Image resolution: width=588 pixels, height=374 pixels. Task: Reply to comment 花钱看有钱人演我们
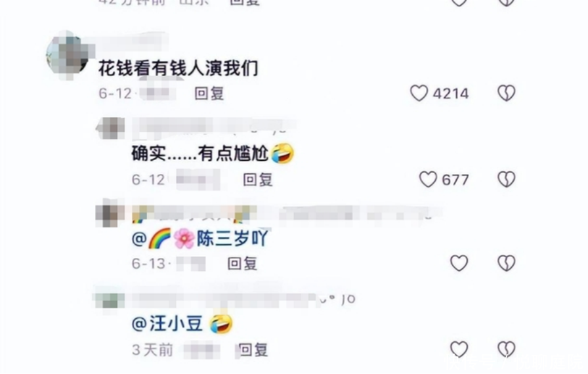pyautogui.click(x=209, y=93)
